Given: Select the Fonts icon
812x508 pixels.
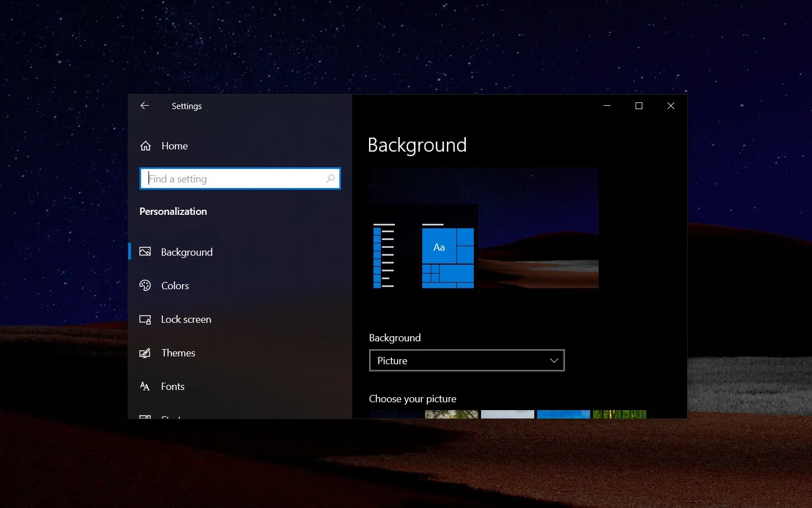Looking at the screenshot, I should click(145, 387).
